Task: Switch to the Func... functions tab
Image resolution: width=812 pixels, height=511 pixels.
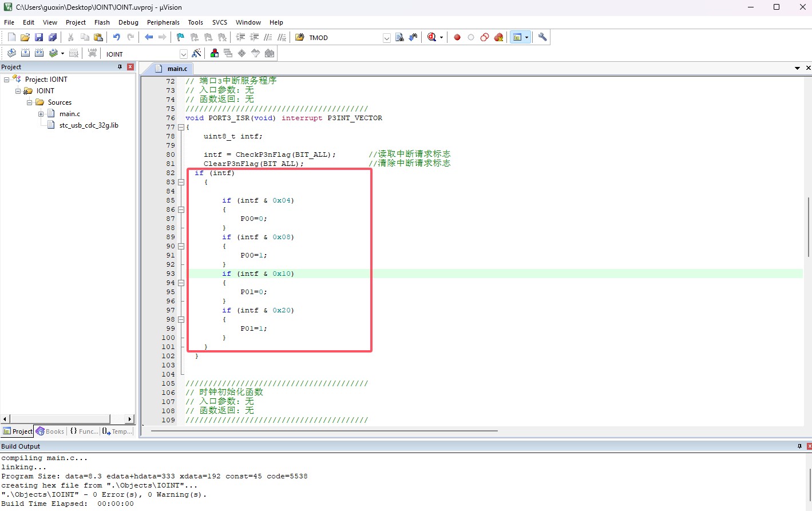Action: pyautogui.click(x=84, y=431)
